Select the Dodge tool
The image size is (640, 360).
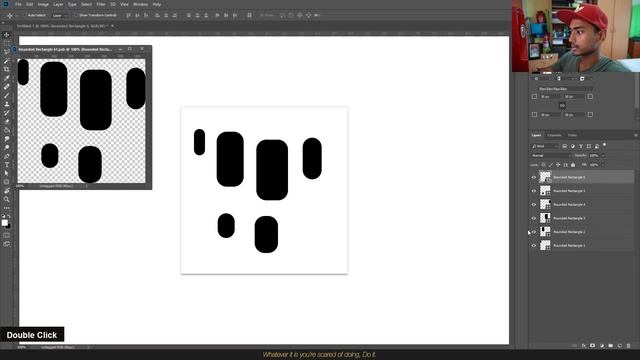[x=7, y=147]
